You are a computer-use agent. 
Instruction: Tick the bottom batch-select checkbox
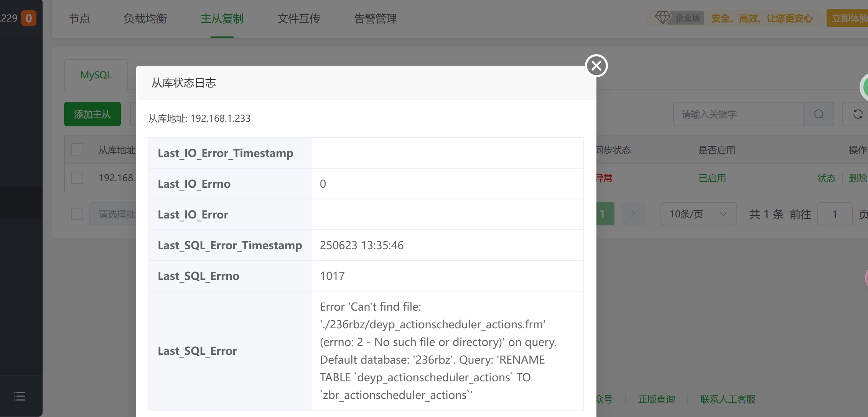77,214
